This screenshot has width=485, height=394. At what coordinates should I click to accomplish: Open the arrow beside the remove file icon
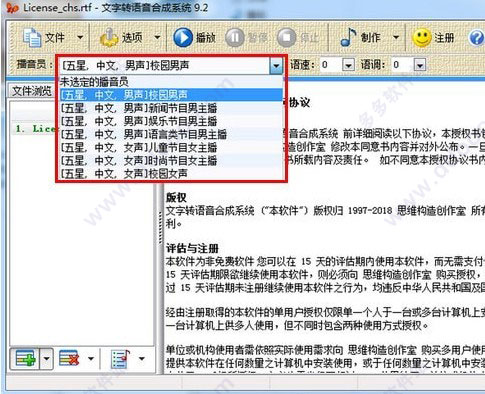point(91,359)
